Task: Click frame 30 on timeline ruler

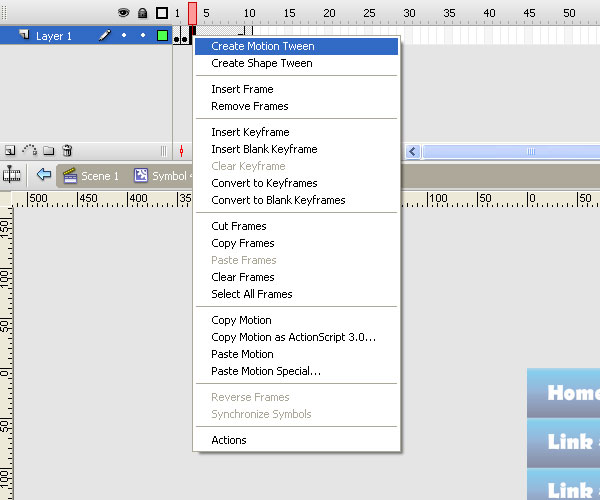Action: tap(409, 13)
